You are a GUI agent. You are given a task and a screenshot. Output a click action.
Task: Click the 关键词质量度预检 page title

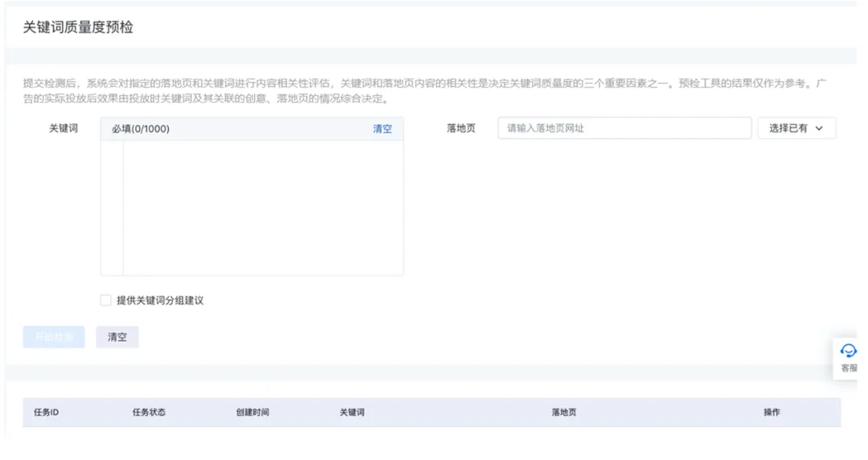[78, 27]
